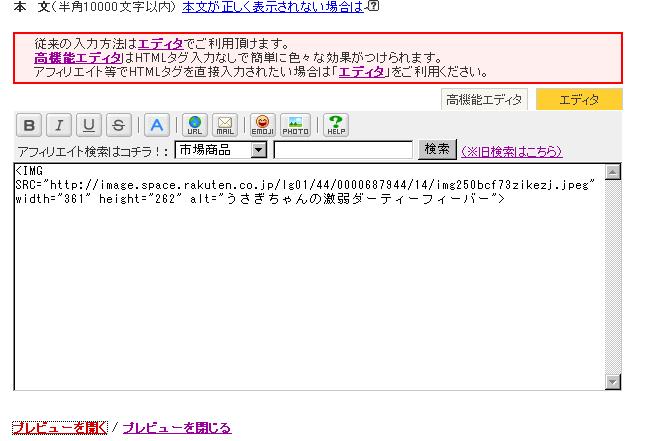
Task: Open the HELP question mark icon
Action: pyautogui.click(x=336, y=125)
